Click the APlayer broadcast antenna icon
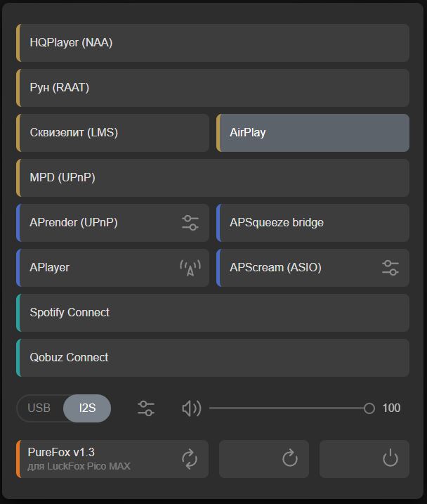The image size is (427, 504). (x=190, y=268)
